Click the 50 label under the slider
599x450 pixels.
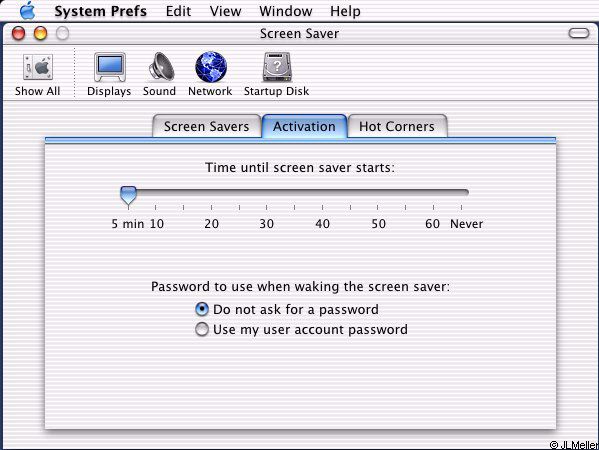point(379,223)
